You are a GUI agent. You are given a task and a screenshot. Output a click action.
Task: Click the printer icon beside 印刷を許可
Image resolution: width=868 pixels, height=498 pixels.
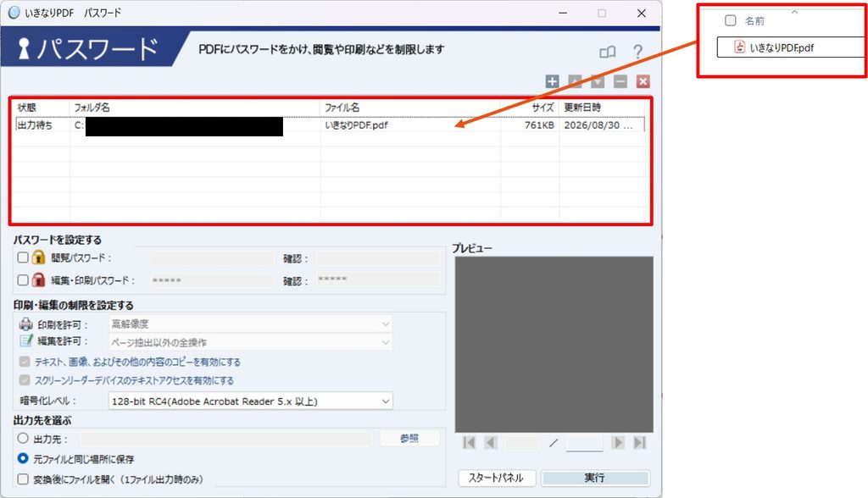26,324
